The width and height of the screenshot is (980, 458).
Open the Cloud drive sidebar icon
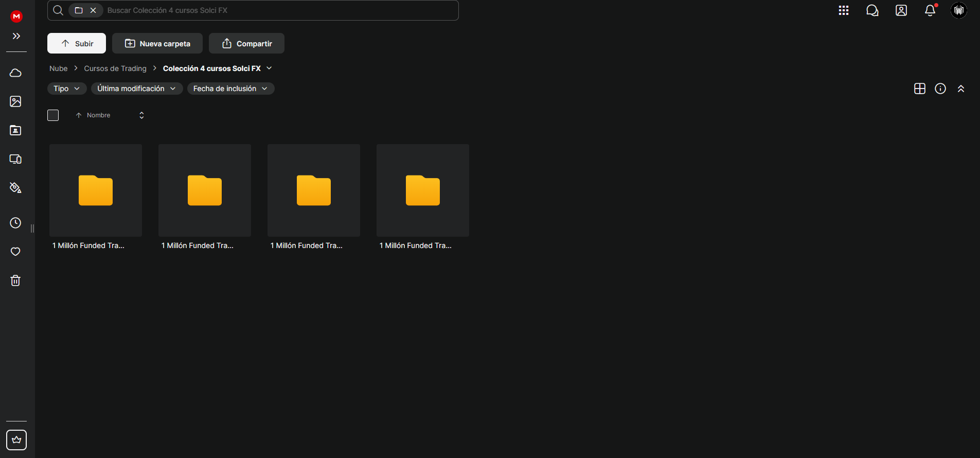click(x=15, y=73)
